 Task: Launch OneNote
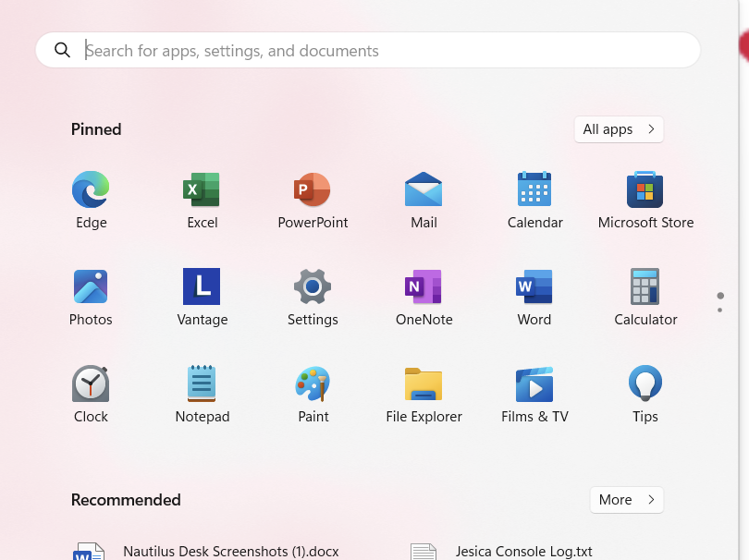424,298
